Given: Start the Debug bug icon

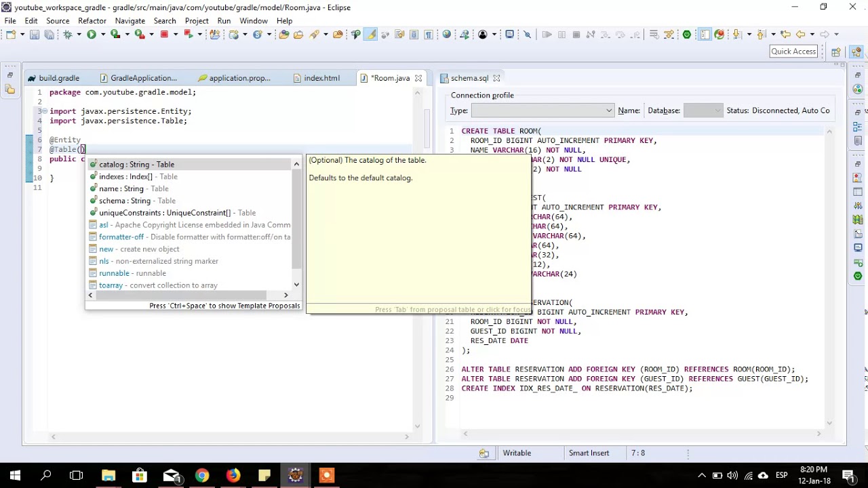Looking at the screenshot, I should coord(67,35).
